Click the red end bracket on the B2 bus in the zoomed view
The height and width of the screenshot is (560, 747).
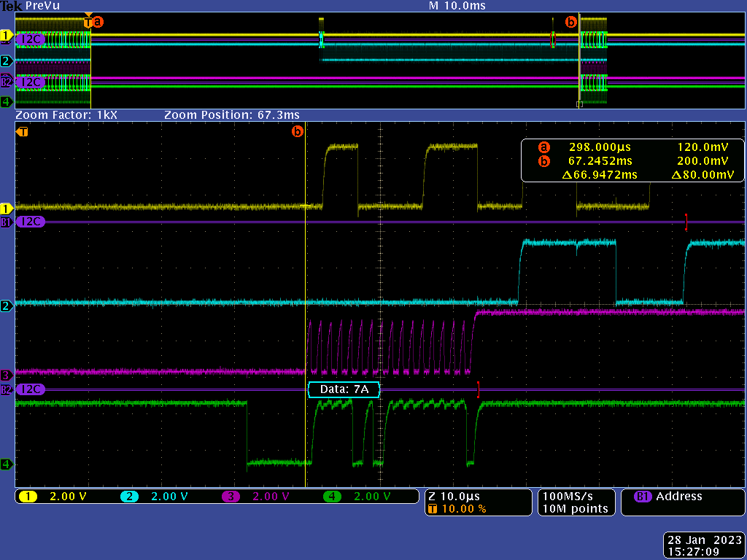click(478, 389)
